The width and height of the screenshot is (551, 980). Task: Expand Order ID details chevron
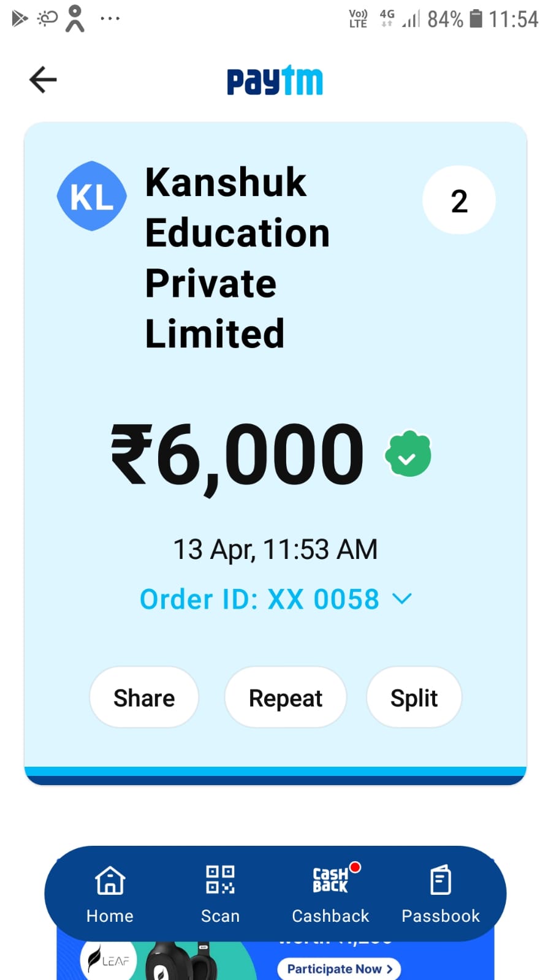402,598
